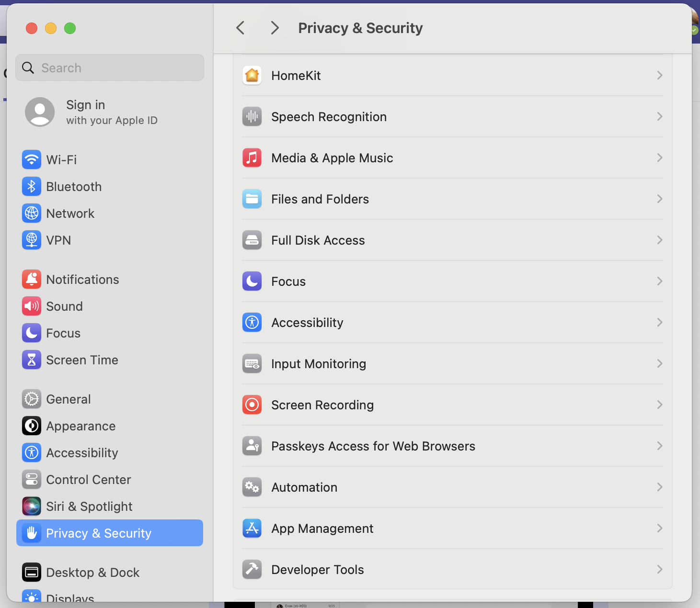Select the Files and Folders folder icon
700x608 pixels.
252,199
